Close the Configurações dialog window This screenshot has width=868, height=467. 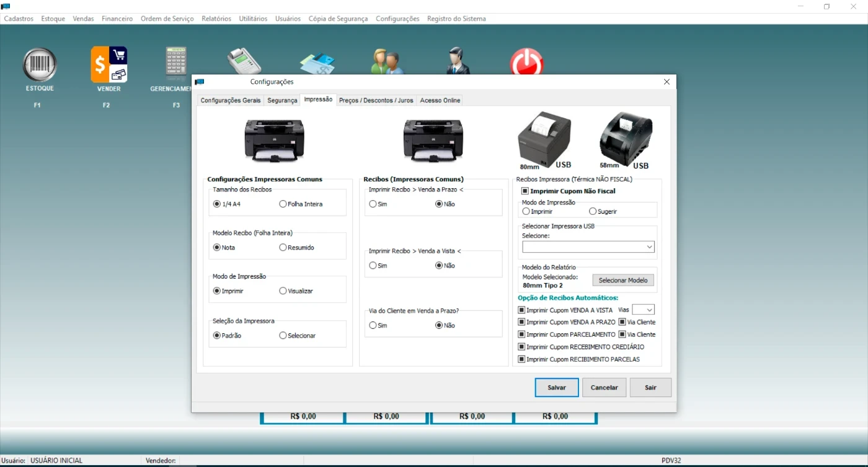tap(666, 82)
